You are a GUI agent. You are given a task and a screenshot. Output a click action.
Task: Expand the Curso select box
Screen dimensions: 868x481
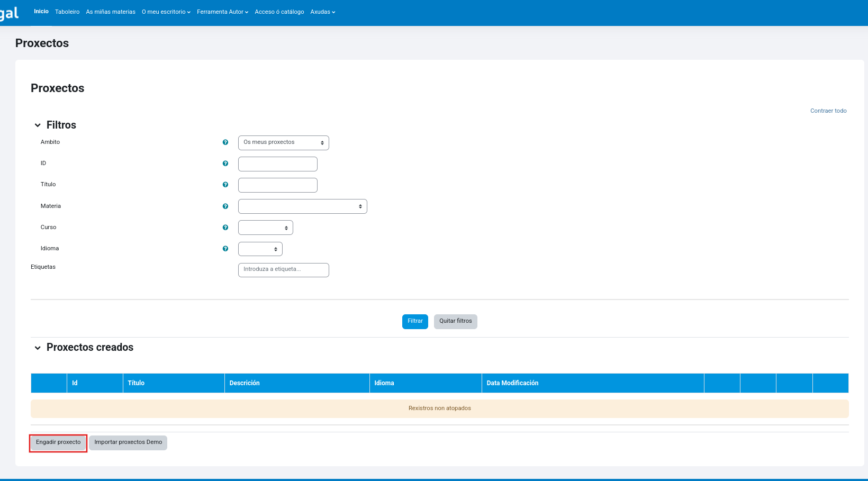265,228
